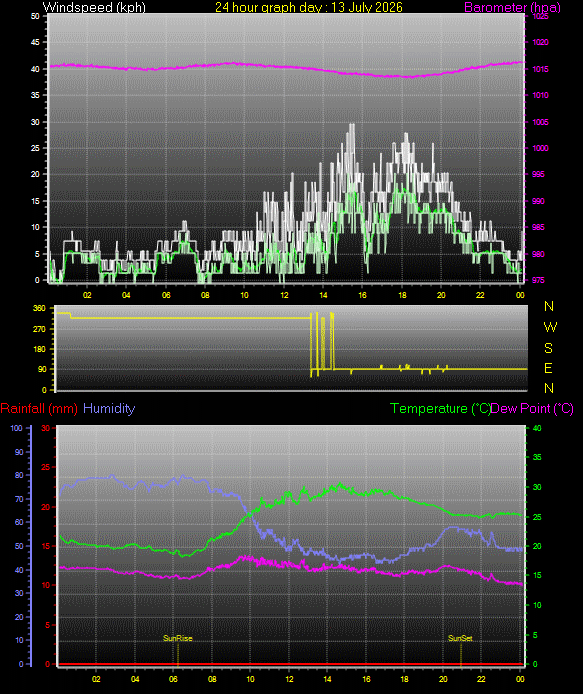Image resolution: width=583 pixels, height=694 pixels.
Task: Click the "1020" barometer axis value
Action: point(540,42)
